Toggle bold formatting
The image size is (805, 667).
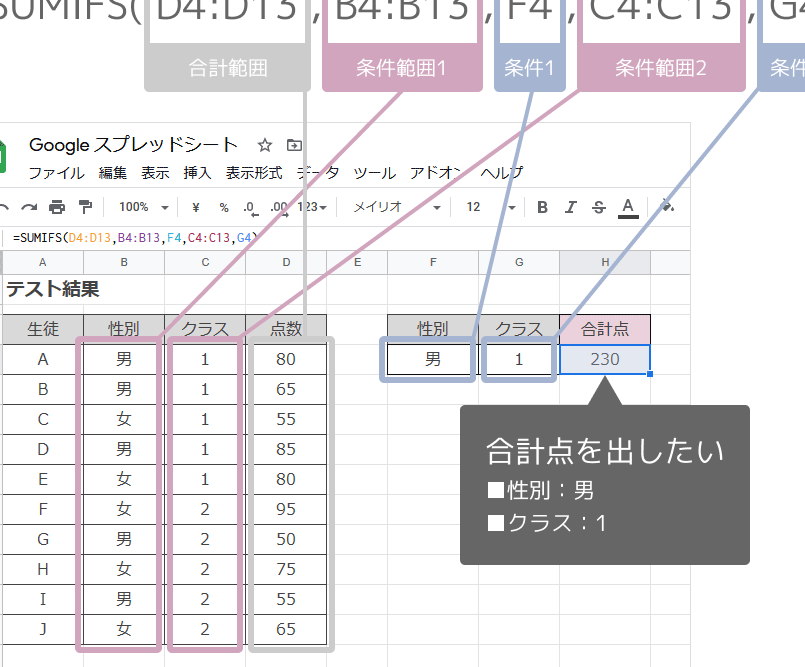542,207
